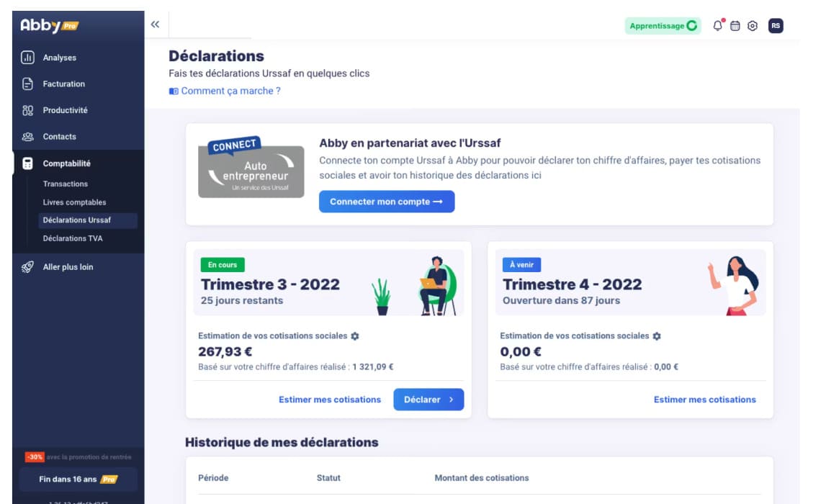
Task: Open the RS user avatar menu
Action: [x=776, y=26]
